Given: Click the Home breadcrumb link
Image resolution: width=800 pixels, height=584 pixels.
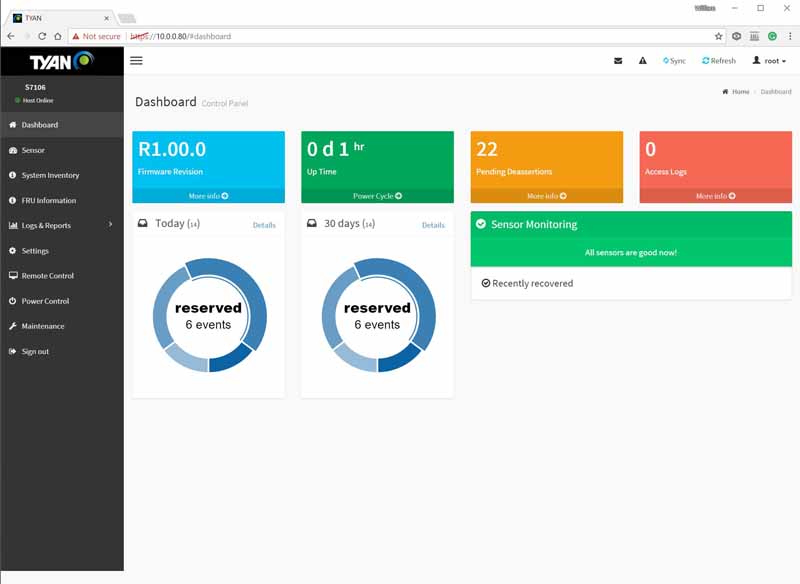Looking at the screenshot, I should (x=736, y=92).
